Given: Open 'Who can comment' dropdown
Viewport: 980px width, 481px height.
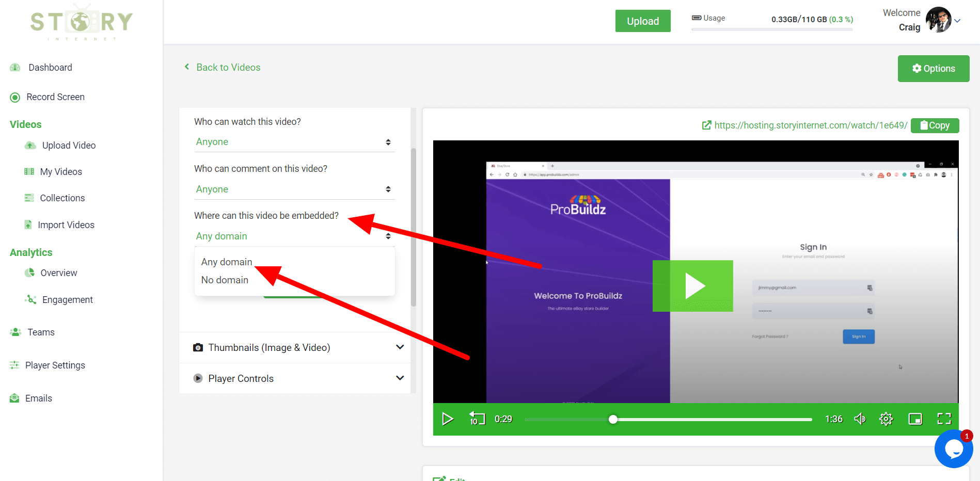Looking at the screenshot, I should point(294,189).
